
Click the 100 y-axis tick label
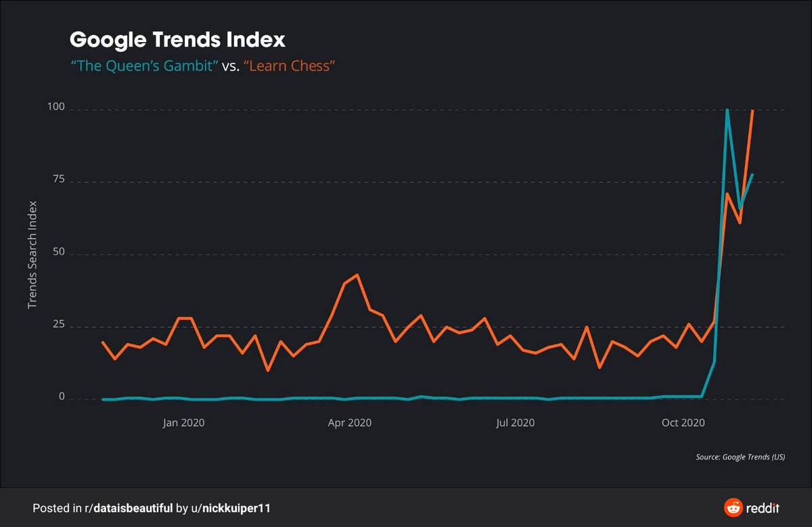pos(55,108)
